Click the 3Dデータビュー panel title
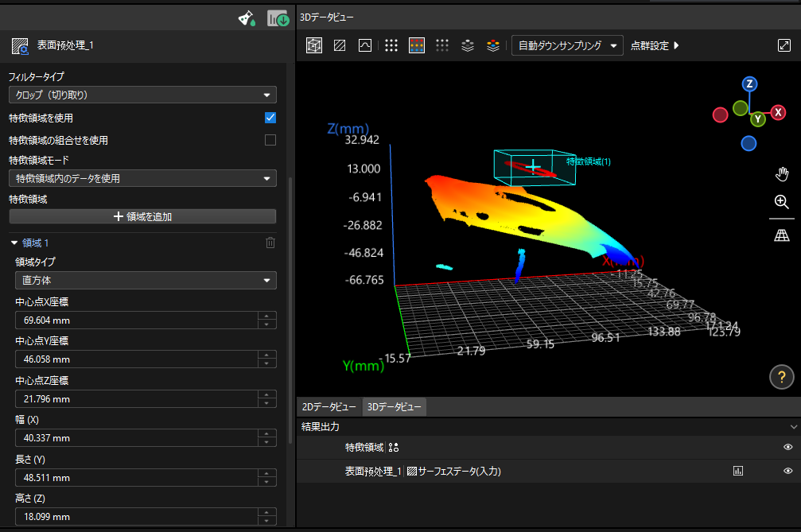Image resolution: width=801 pixels, height=532 pixels. click(x=326, y=17)
